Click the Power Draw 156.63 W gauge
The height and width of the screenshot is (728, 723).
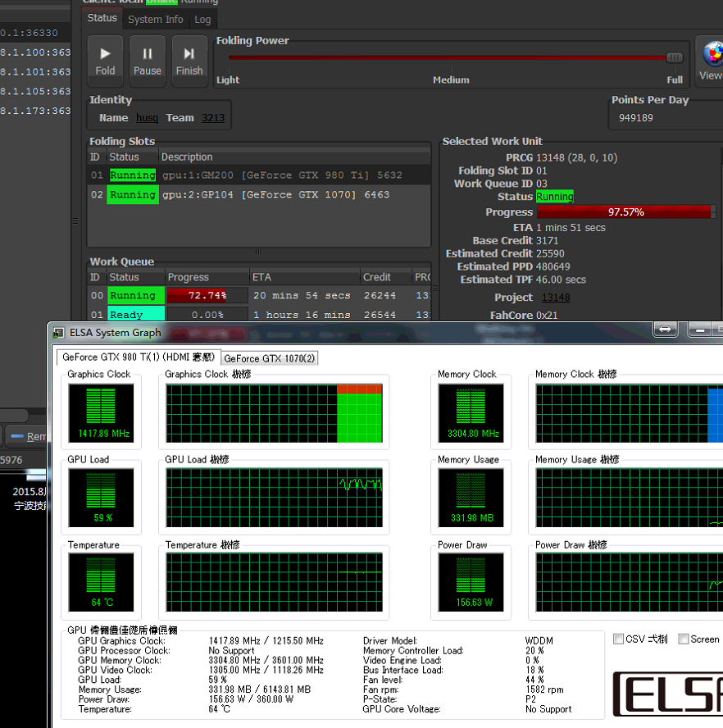tap(471, 582)
